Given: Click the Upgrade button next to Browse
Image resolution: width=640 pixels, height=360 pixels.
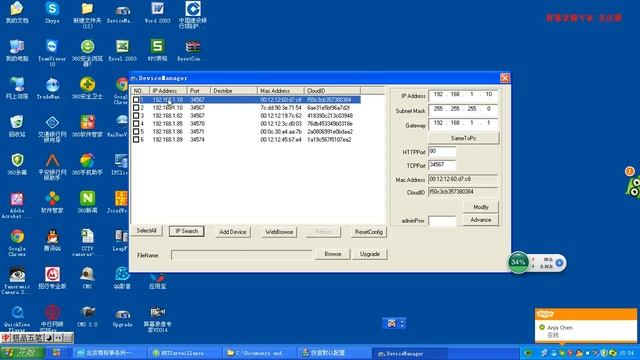Looking at the screenshot, I should coord(370,254).
